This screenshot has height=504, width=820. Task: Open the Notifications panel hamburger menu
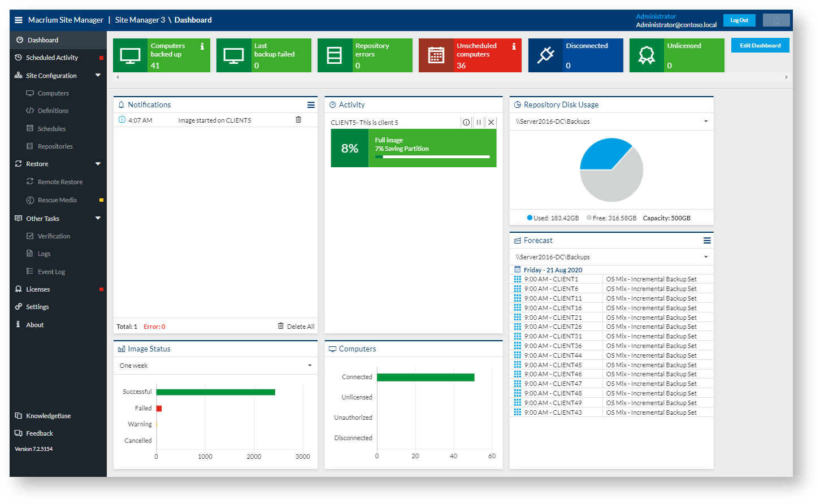click(x=311, y=105)
